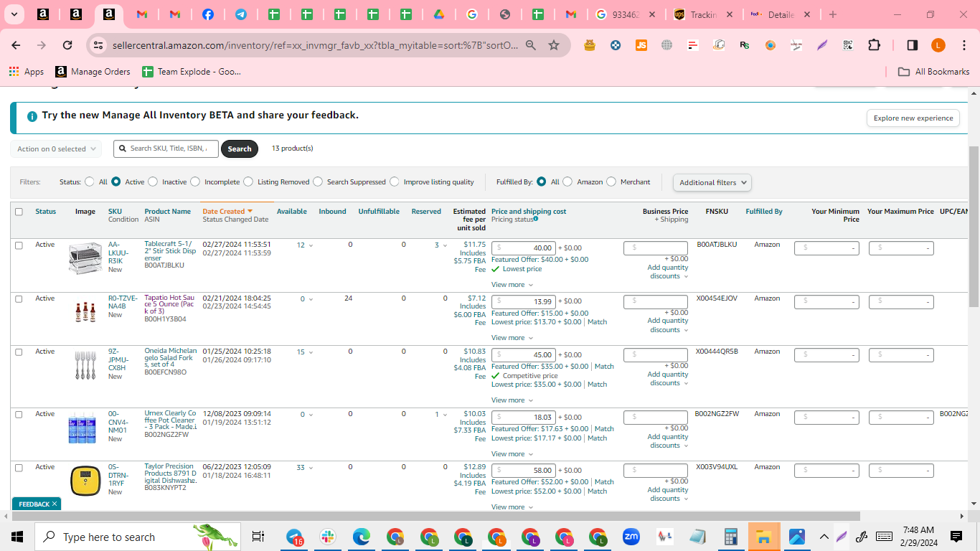Click the vertical page scrollbar
The image size is (980, 551).
point(974,226)
